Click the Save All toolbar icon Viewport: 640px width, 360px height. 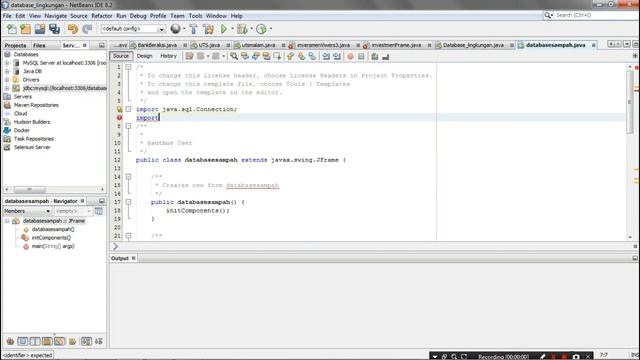[54, 29]
